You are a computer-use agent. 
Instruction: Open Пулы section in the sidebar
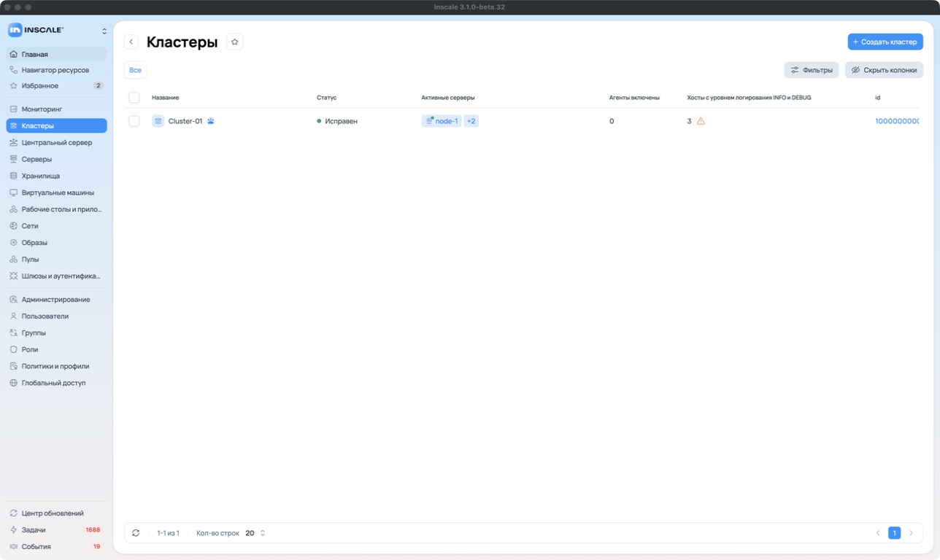point(57,260)
